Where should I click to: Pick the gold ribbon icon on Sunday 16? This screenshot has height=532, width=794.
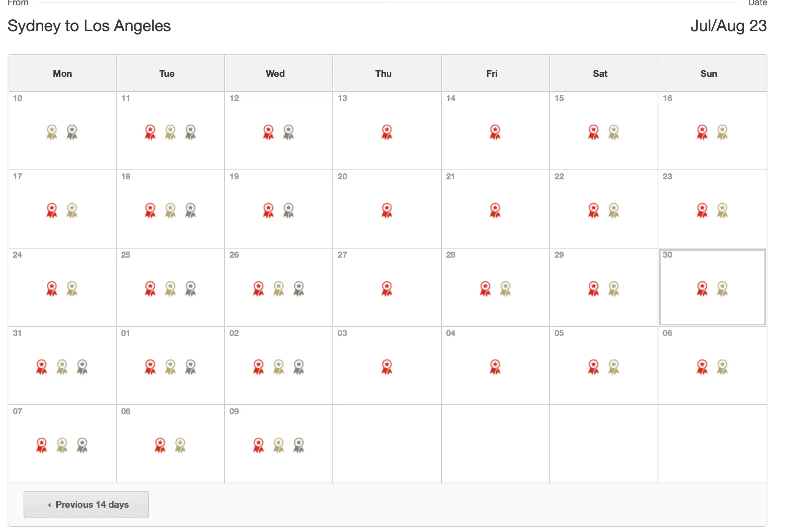[722, 132]
